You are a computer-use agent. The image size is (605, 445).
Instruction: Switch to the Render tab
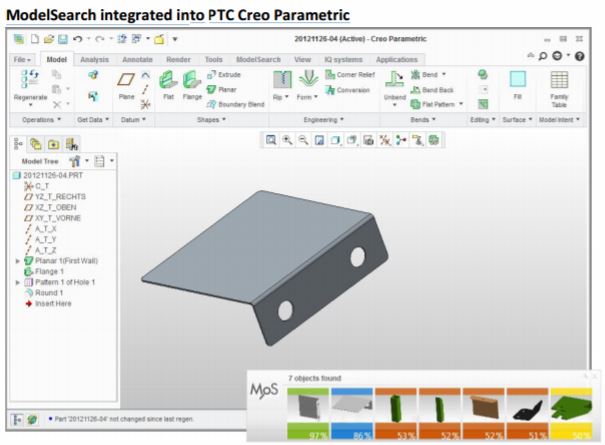click(x=178, y=59)
